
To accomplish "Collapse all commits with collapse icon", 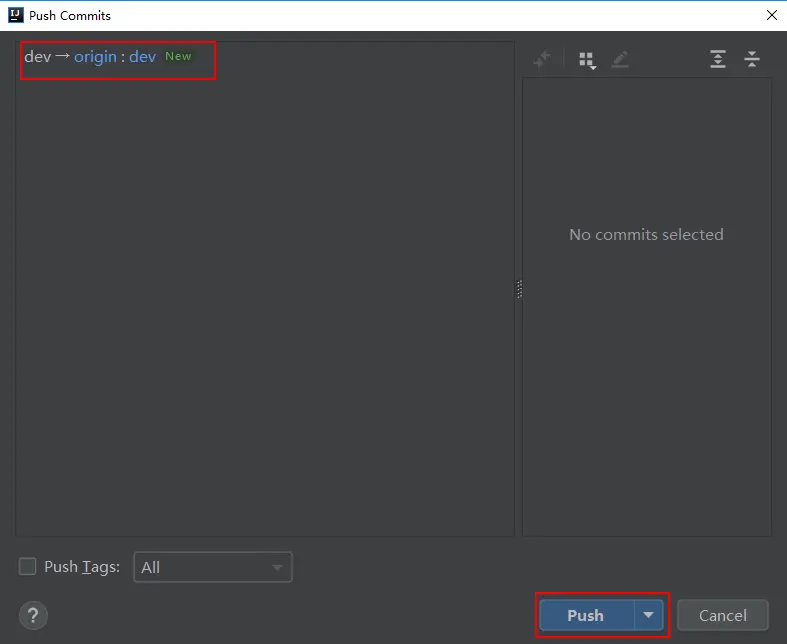I will [x=752, y=59].
